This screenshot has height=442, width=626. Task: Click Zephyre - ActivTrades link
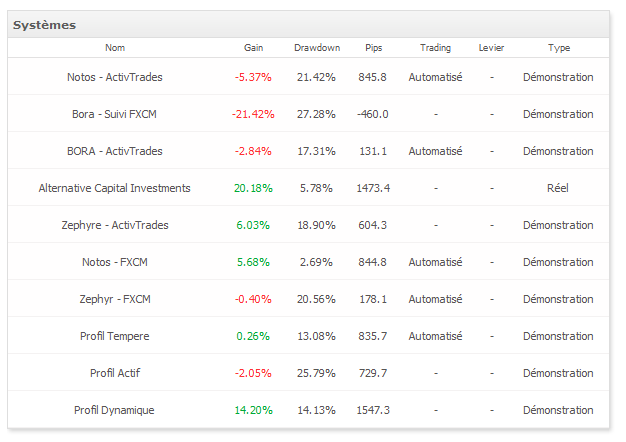coord(115,225)
